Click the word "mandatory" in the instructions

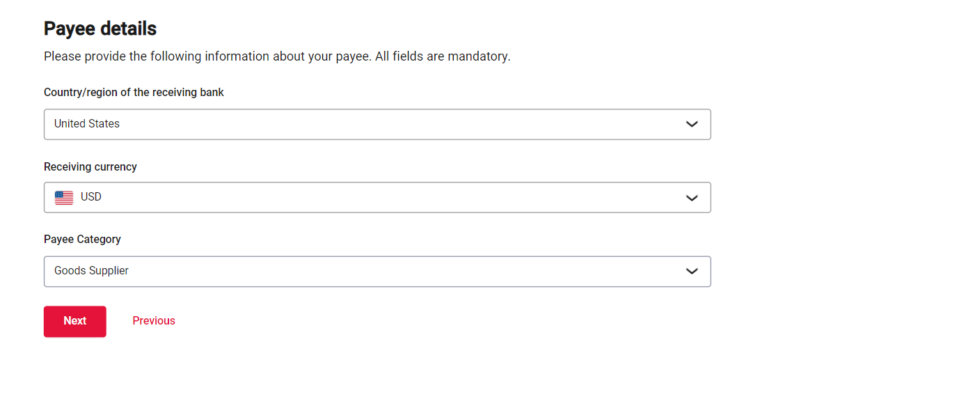point(477,56)
